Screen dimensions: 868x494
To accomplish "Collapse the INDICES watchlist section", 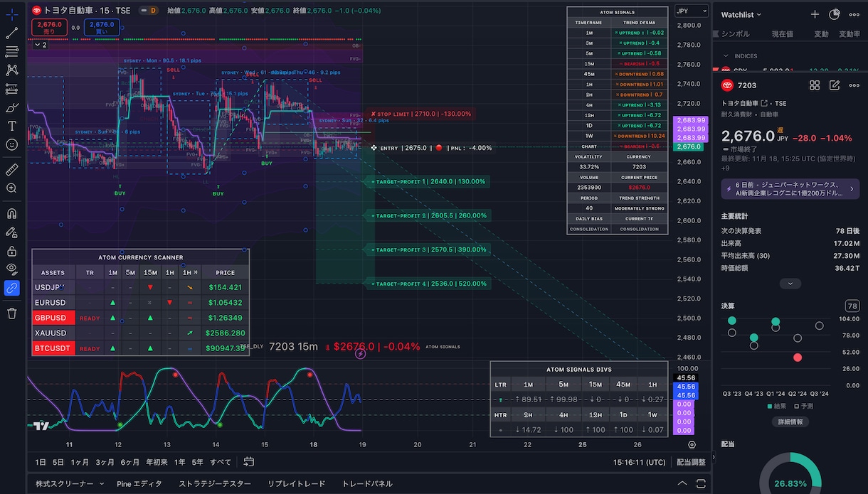I will (726, 56).
